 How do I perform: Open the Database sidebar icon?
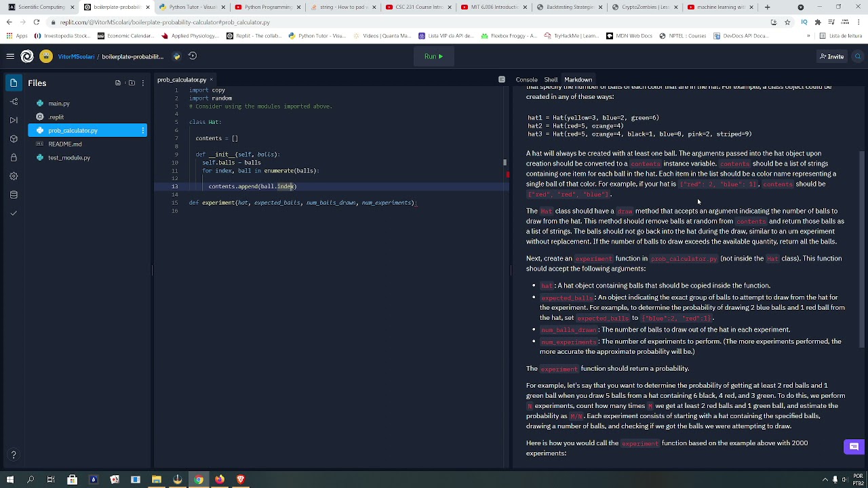[x=14, y=195]
